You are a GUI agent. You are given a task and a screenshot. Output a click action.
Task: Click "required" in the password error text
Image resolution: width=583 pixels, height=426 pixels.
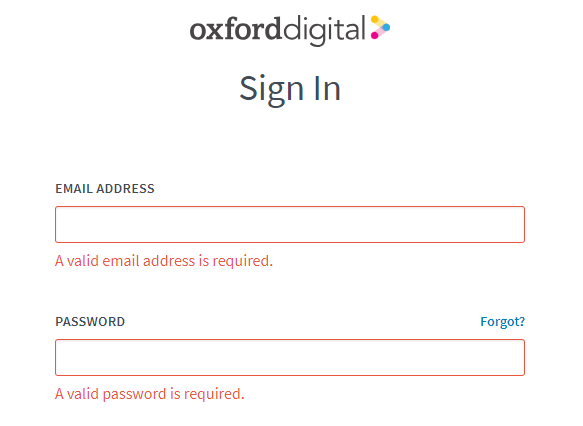pos(212,395)
